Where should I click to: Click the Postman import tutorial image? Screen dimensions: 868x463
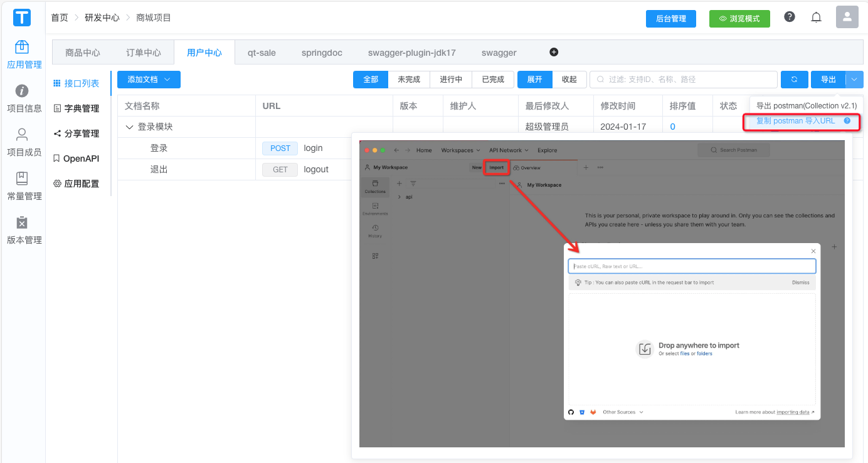coord(602,293)
